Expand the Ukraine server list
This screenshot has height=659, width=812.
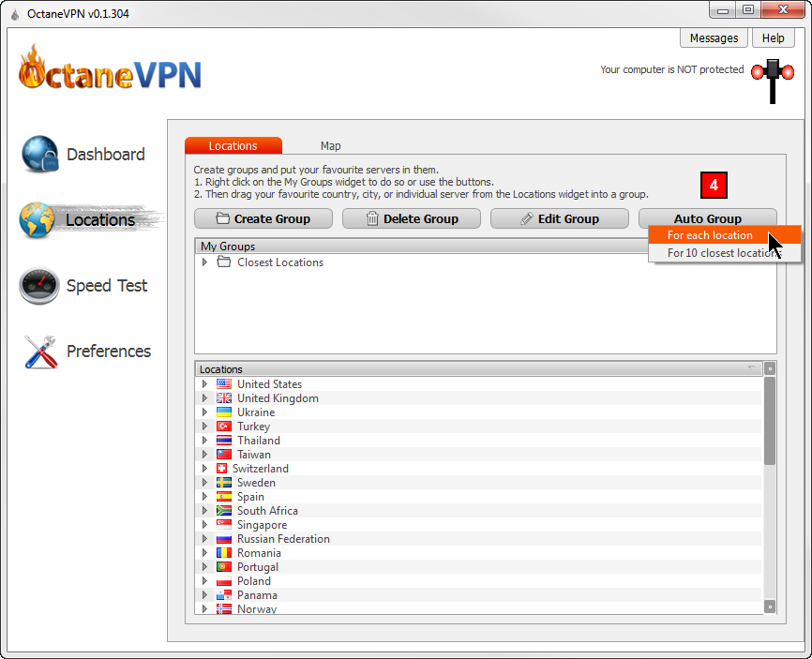204,412
